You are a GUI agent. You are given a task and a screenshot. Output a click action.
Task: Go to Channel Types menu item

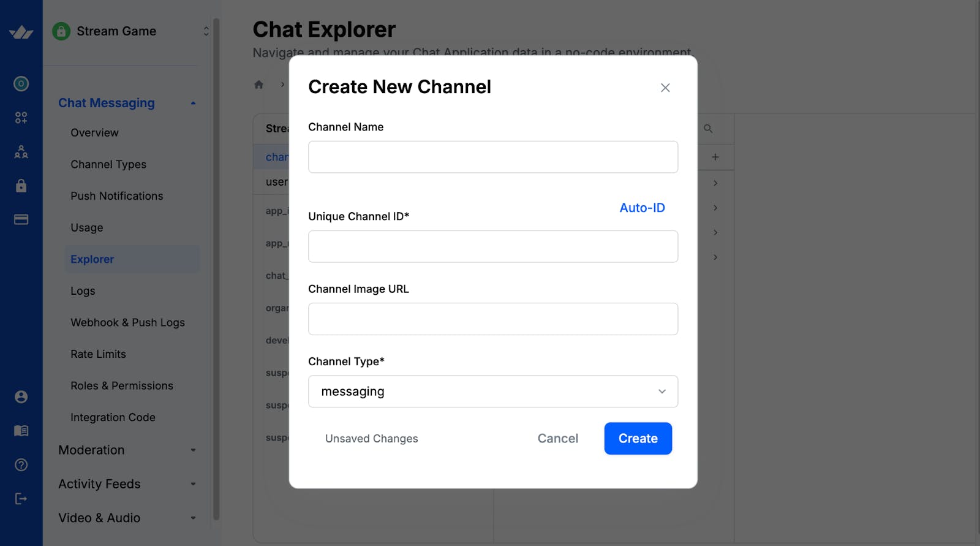click(108, 164)
